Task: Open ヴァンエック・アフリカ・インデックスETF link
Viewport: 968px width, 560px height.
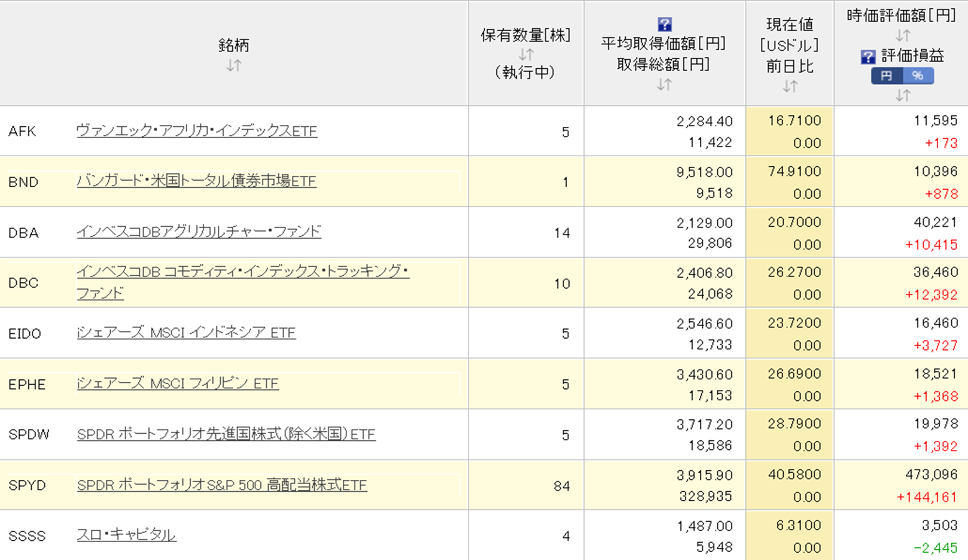Action: [x=196, y=131]
